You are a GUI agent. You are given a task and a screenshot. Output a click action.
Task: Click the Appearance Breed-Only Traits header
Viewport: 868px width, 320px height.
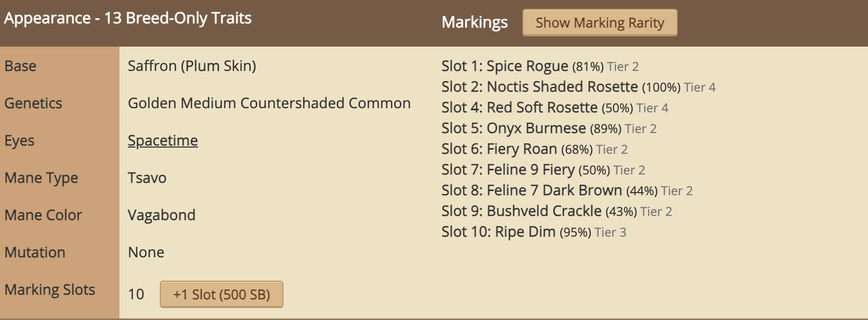click(x=128, y=18)
